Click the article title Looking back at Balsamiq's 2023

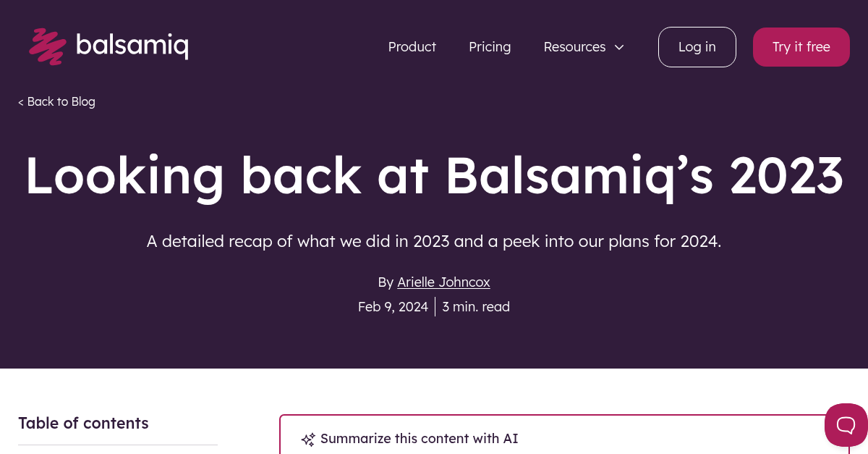434,175
